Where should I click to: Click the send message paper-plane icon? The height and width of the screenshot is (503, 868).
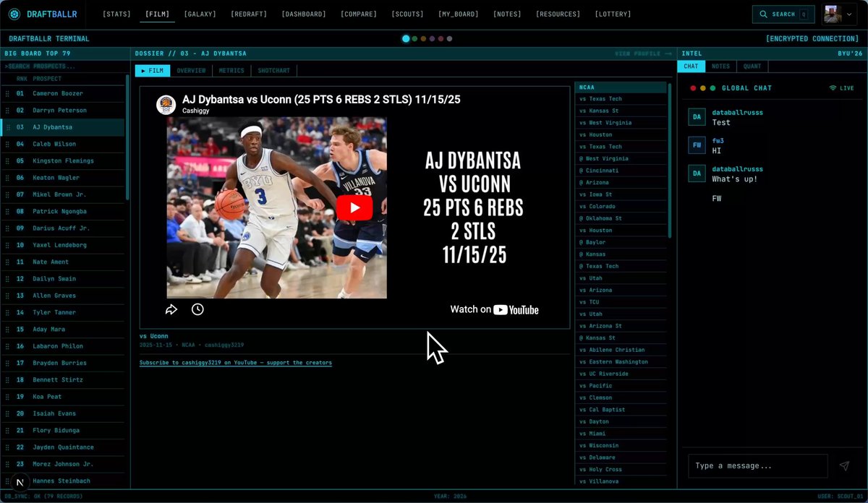(844, 466)
